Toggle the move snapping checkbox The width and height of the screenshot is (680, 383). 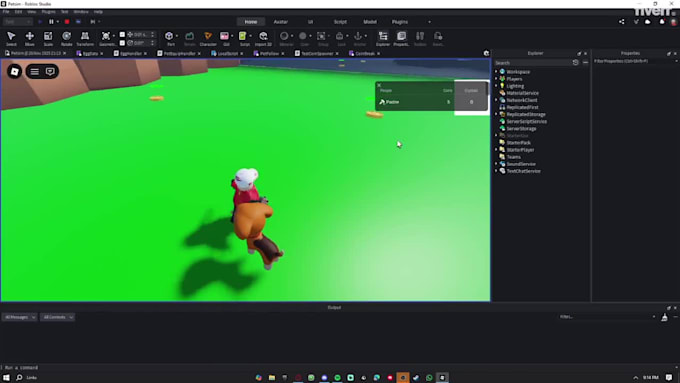coord(122,35)
